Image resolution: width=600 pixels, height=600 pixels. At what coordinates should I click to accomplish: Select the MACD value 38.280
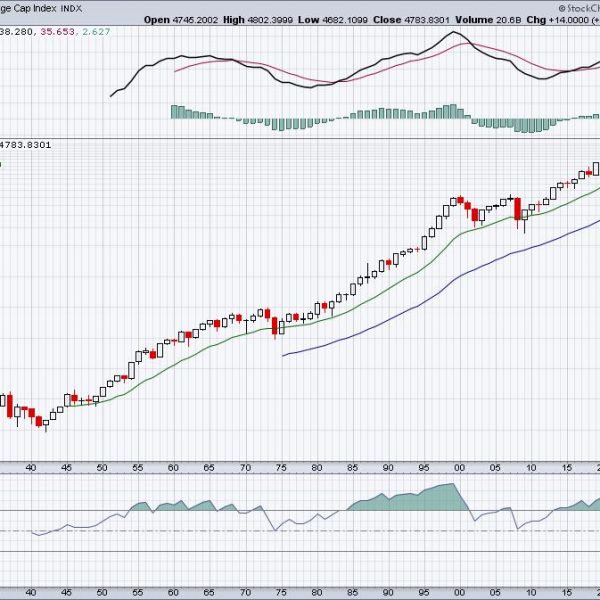pyautogui.click(x=18, y=32)
